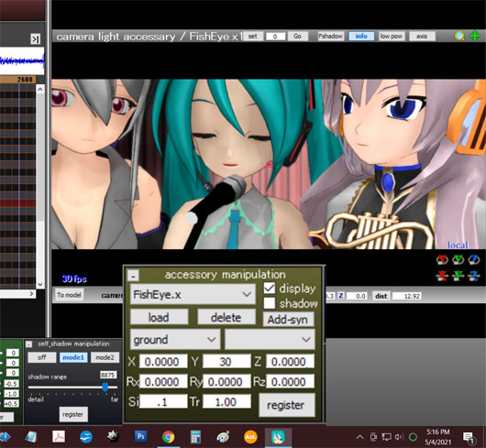
Task: Toggle Fshadow button in the view bar
Action: (331, 37)
